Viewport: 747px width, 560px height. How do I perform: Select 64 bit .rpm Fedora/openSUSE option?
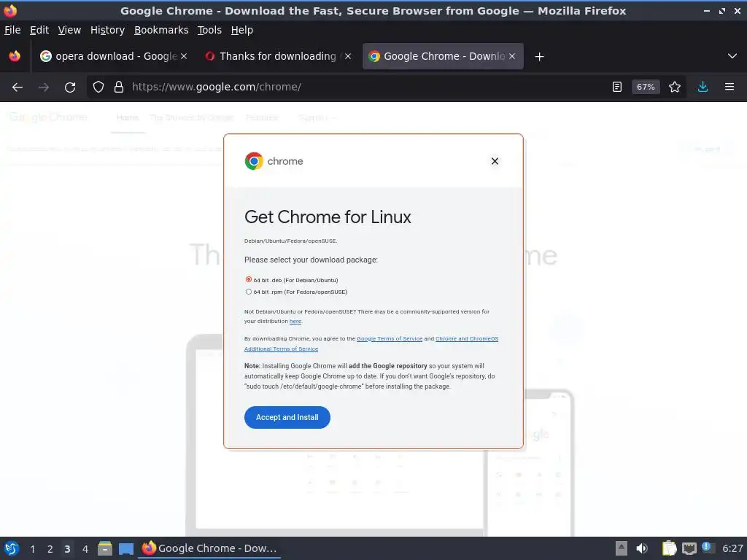coord(249,292)
